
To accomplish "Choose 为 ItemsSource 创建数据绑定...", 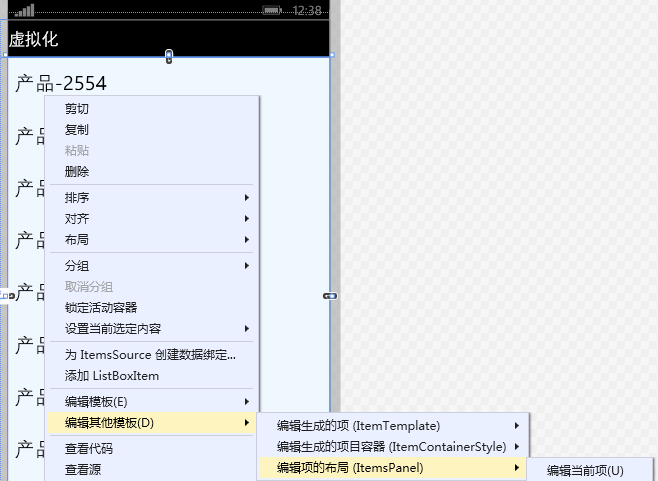I will click(151, 355).
